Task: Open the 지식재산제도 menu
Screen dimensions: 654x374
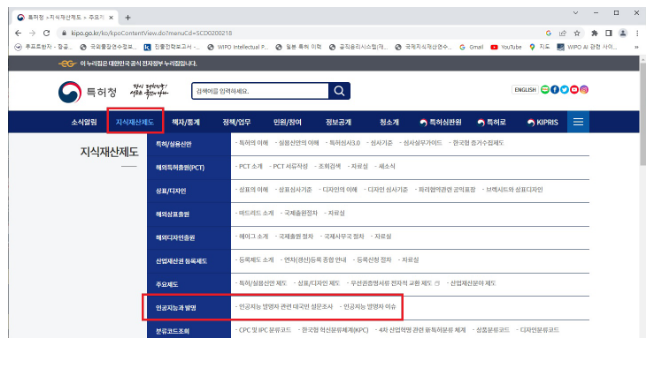Action: pos(135,122)
